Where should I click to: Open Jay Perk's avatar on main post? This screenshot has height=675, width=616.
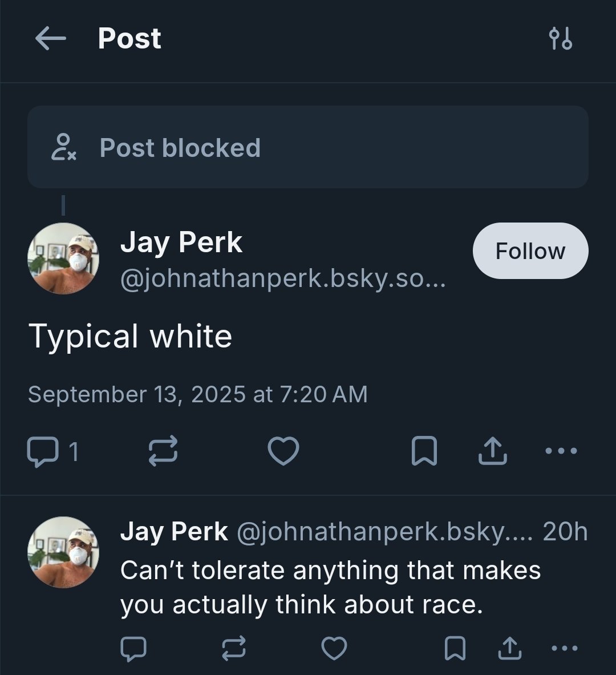pos(63,258)
